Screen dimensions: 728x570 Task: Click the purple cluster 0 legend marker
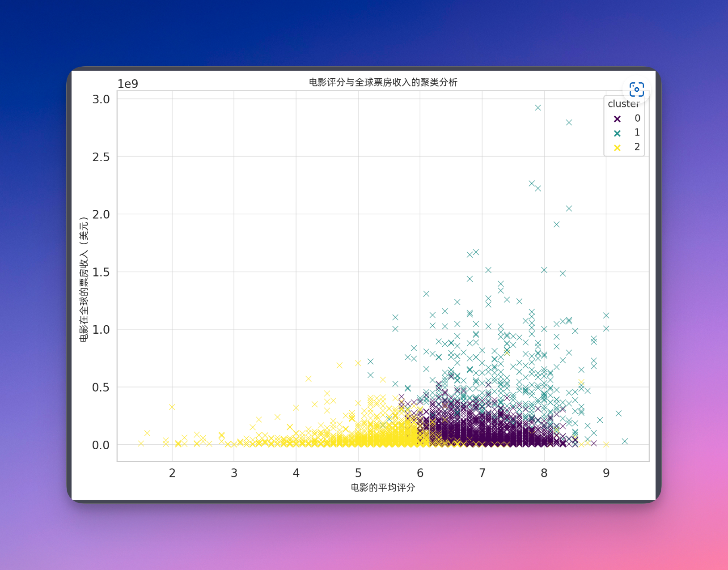tap(617, 119)
